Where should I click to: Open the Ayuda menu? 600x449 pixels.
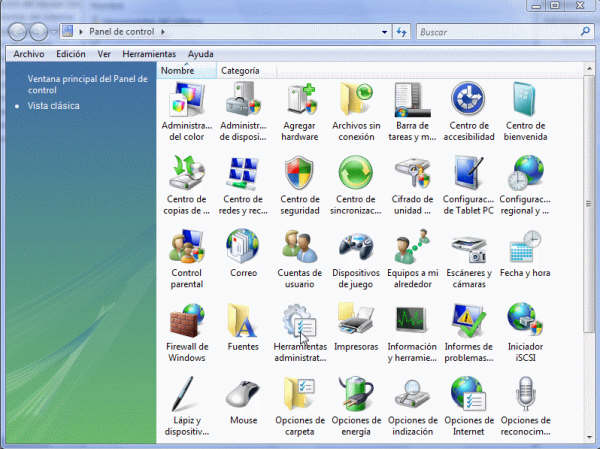(x=201, y=54)
